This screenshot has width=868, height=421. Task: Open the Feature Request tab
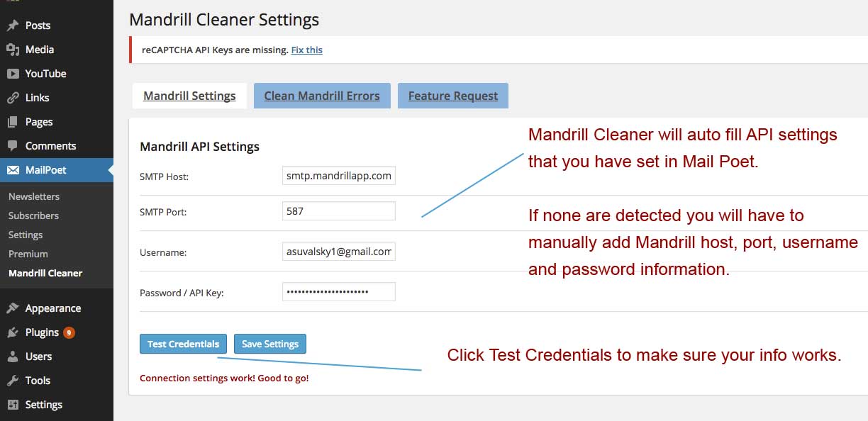coord(453,96)
